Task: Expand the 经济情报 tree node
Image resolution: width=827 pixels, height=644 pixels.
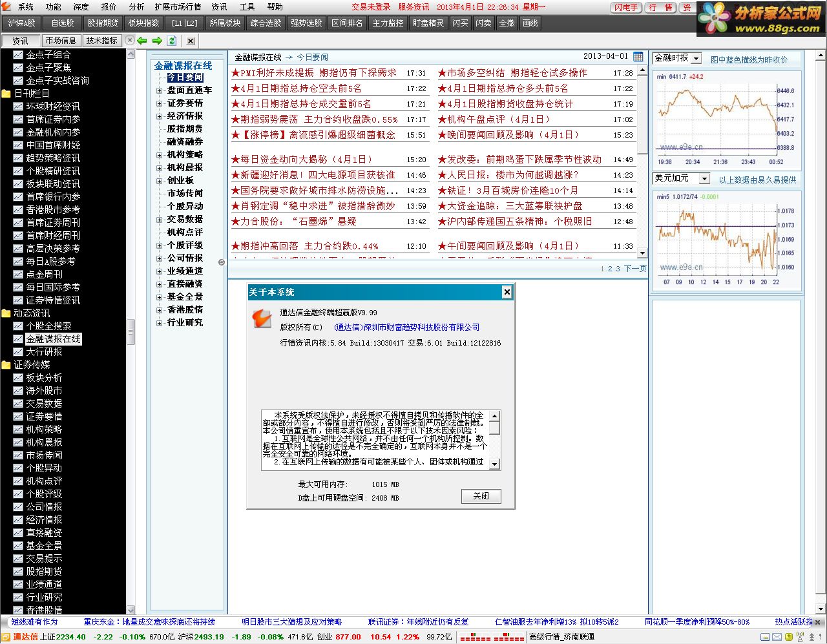Action: (x=160, y=116)
